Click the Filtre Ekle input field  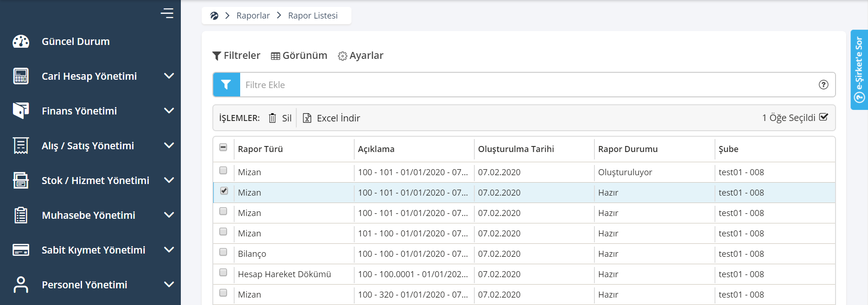tap(529, 85)
